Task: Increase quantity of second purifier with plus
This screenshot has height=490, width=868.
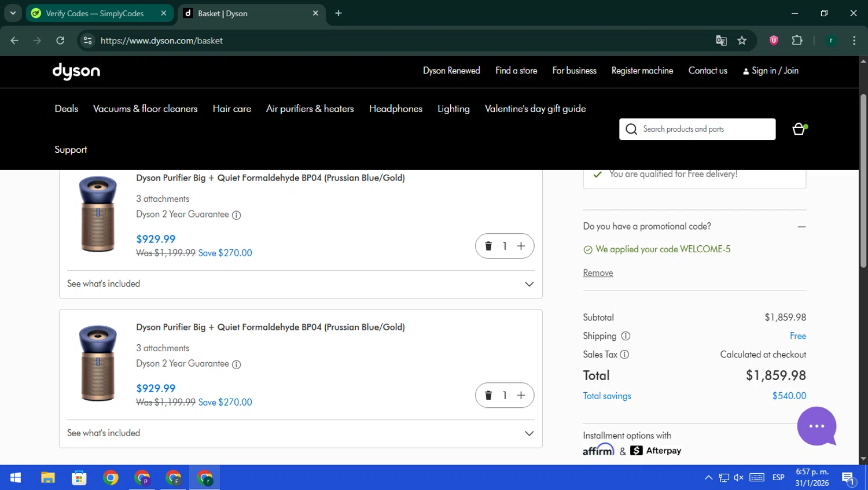Action: (x=521, y=395)
